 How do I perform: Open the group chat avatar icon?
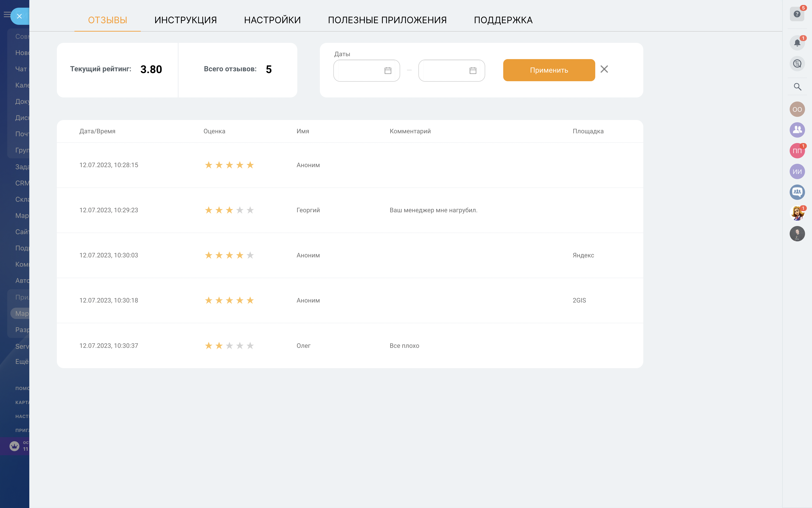[x=797, y=192]
